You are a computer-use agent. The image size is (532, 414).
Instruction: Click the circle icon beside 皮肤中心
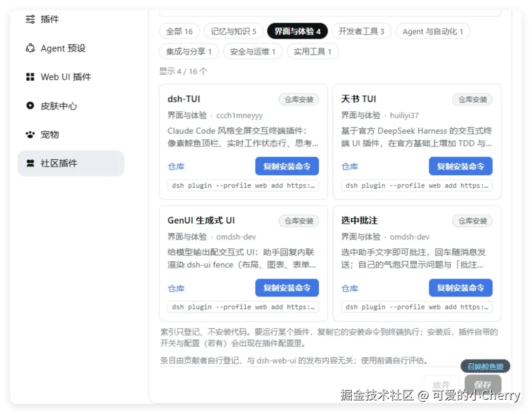pyautogui.click(x=30, y=105)
